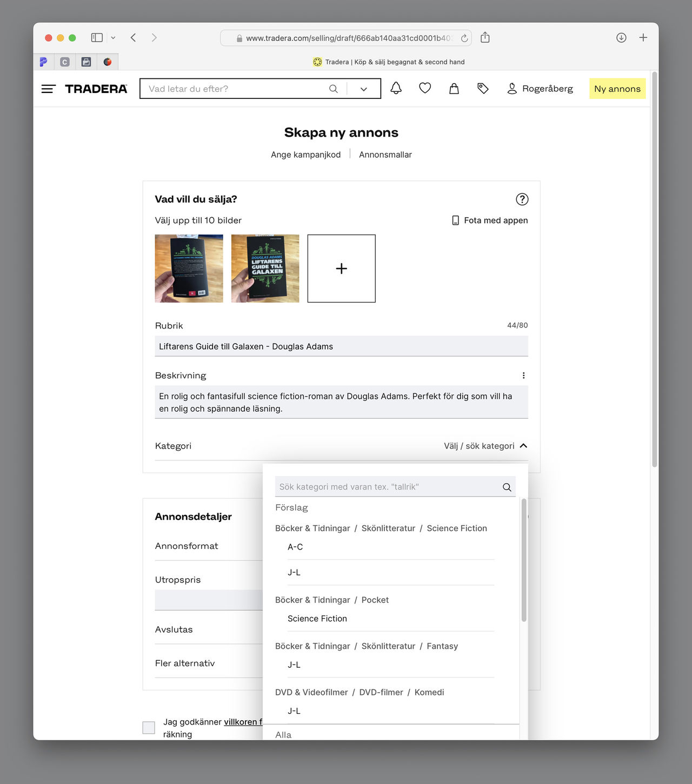Open the Annonsmallar link
692x784 pixels.
coord(385,155)
